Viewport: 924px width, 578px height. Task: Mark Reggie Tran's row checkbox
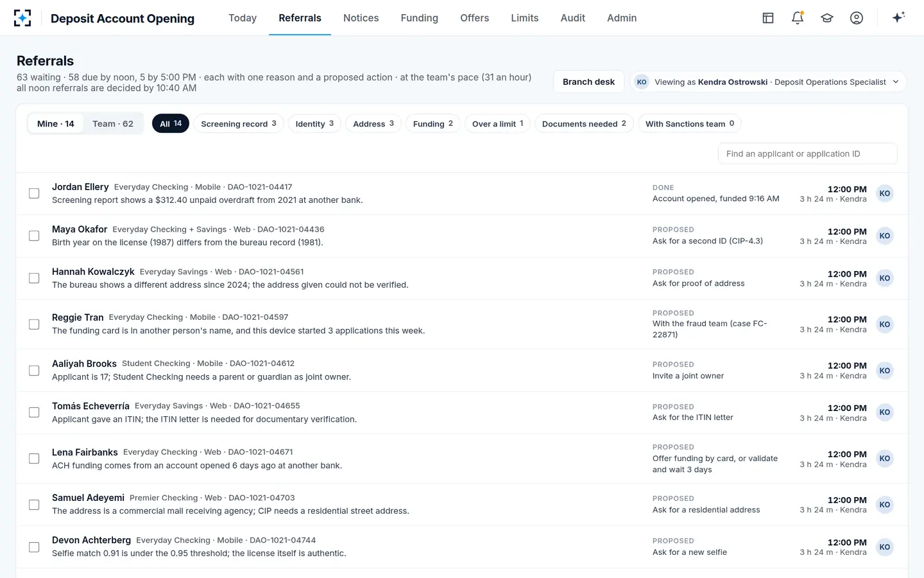click(x=34, y=324)
